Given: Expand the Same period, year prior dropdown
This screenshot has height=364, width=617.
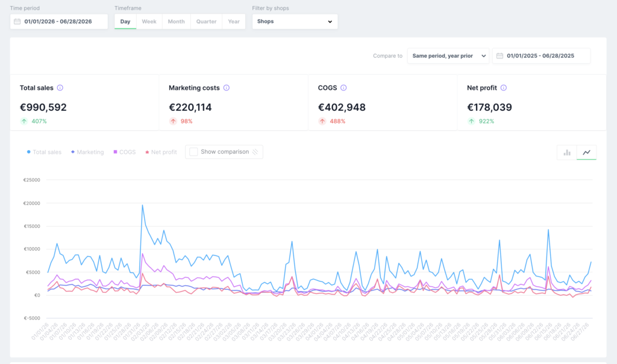Looking at the screenshot, I should (448, 56).
